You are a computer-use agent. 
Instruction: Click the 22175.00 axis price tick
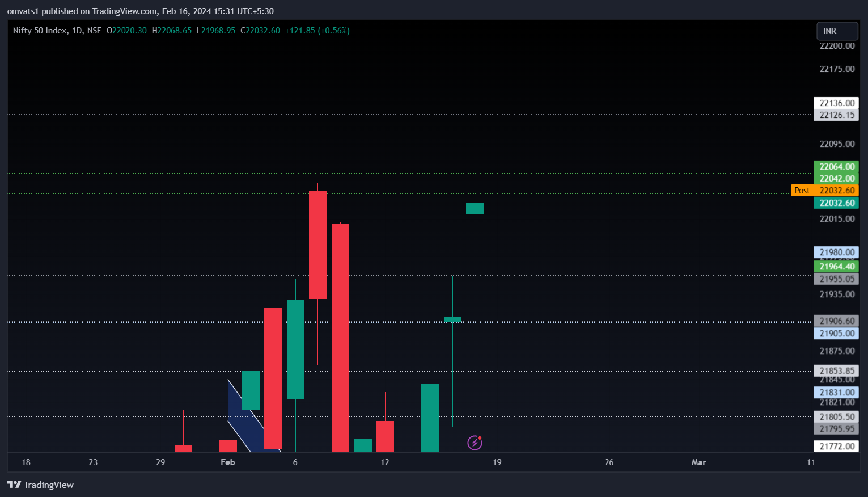pos(837,69)
